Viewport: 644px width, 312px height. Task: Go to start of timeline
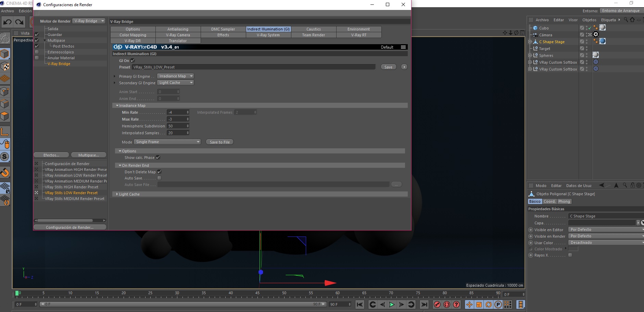pyautogui.click(x=360, y=304)
